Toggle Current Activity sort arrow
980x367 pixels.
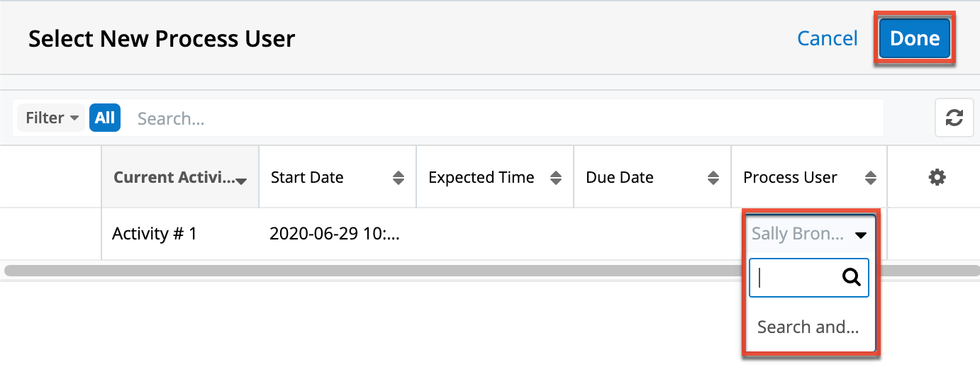click(x=241, y=181)
